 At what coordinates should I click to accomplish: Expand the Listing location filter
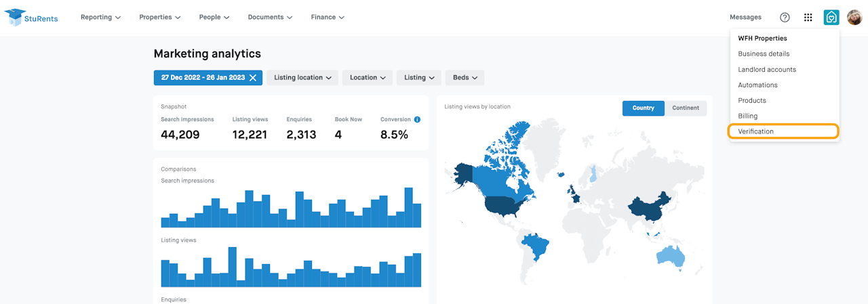(x=302, y=78)
